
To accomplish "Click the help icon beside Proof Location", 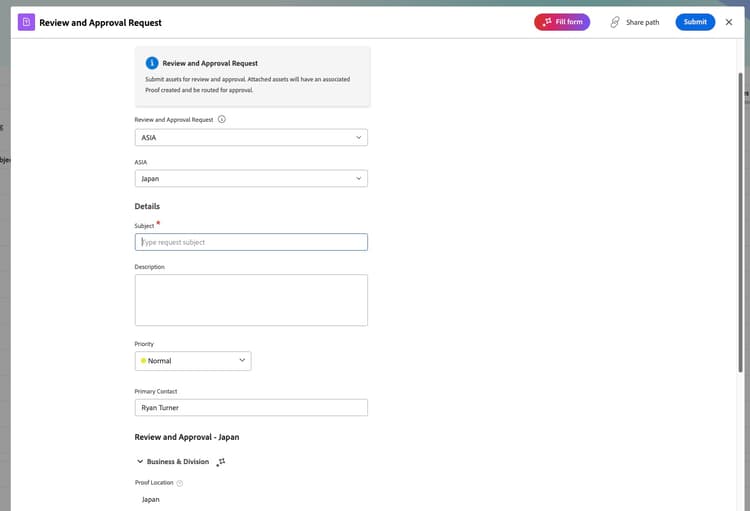I will [x=180, y=483].
